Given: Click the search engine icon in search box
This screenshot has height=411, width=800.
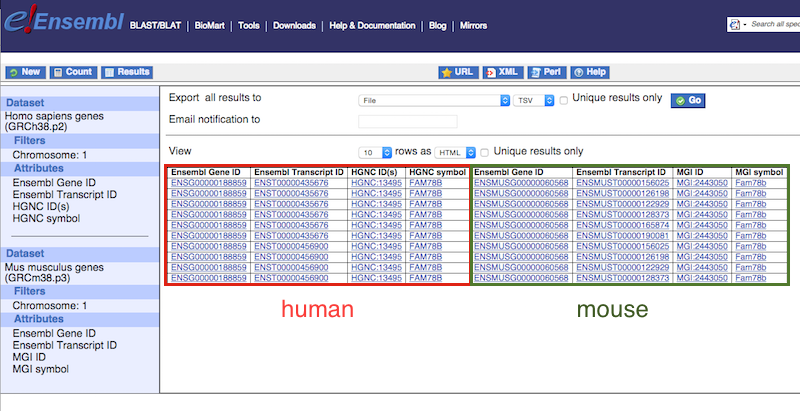Looking at the screenshot, I should (x=736, y=23).
